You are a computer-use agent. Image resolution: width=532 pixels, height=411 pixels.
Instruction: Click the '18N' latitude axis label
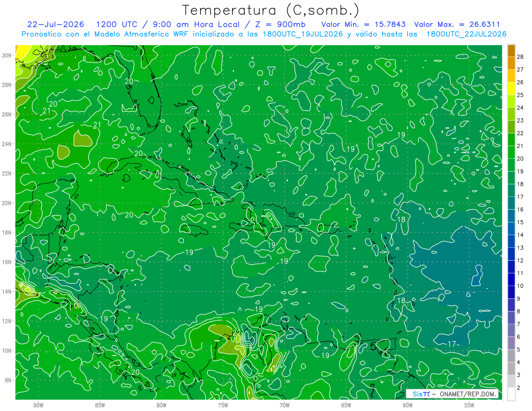(7, 232)
